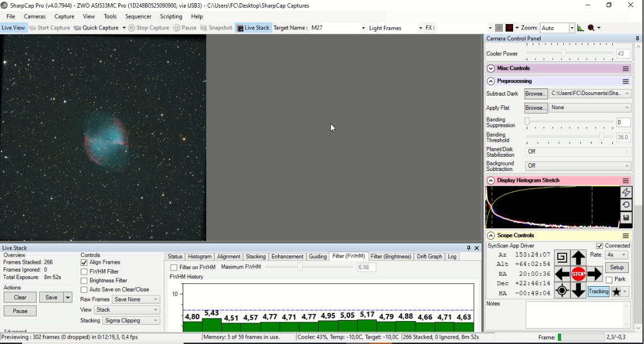Enable the Brightness Filter checkbox

click(84, 281)
